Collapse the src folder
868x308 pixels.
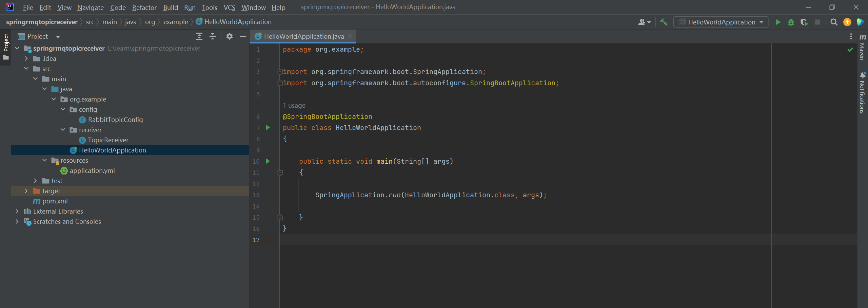(26, 69)
